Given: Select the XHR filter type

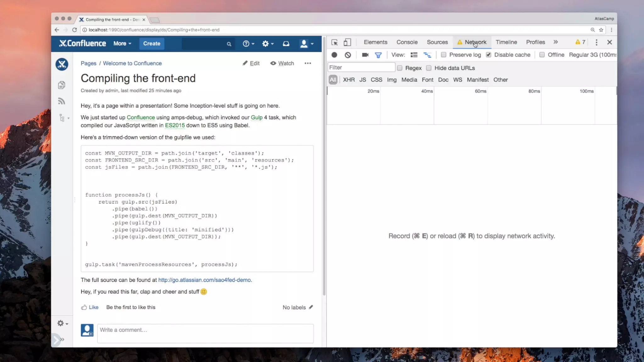Looking at the screenshot, I should click(349, 80).
